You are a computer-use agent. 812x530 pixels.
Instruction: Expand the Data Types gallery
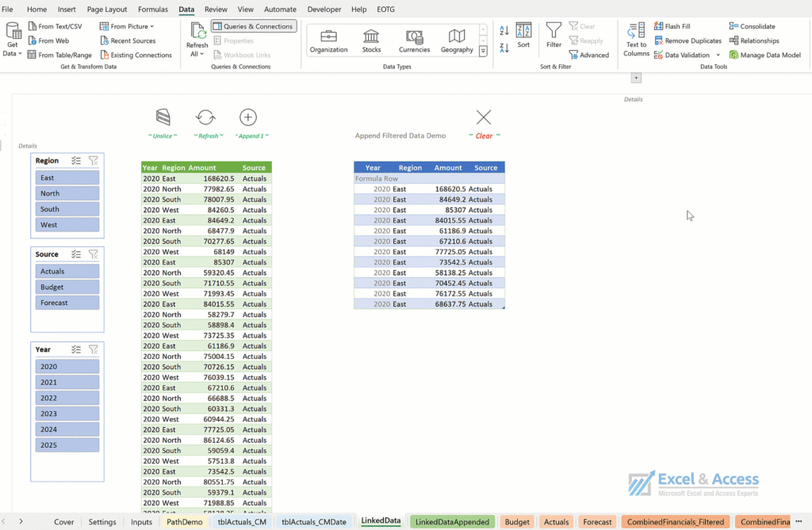(x=482, y=51)
